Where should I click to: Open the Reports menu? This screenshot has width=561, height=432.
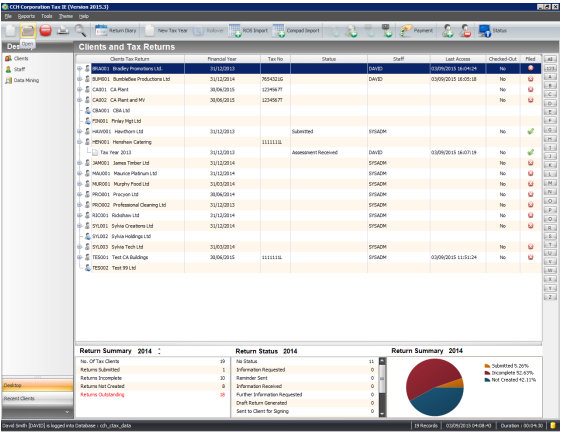coord(26,16)
